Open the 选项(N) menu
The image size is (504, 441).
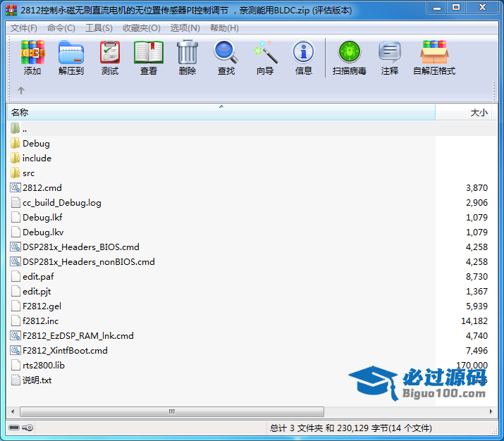pyautogui.click(x=185, y=28)
